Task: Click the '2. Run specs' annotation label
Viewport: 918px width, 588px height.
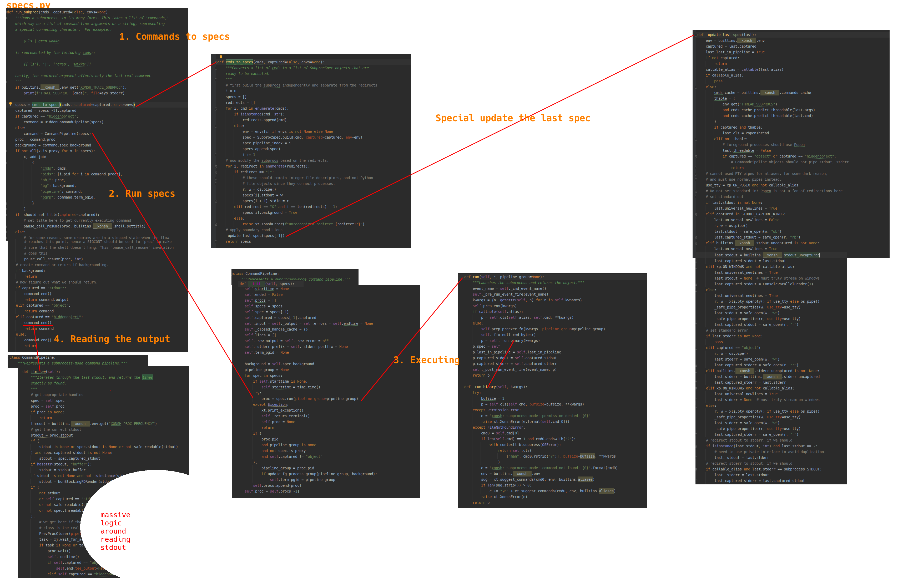Action: (142, 194)
